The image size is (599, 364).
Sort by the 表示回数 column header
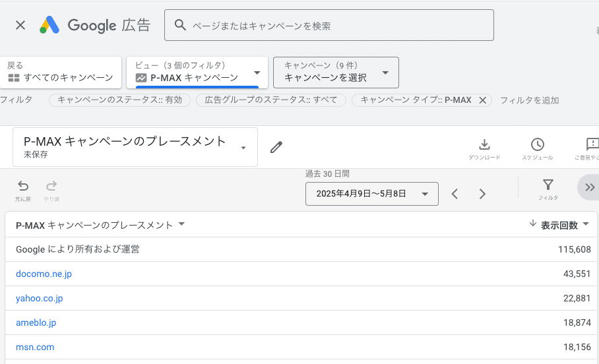pyautogui.click(x=559, y=226)
